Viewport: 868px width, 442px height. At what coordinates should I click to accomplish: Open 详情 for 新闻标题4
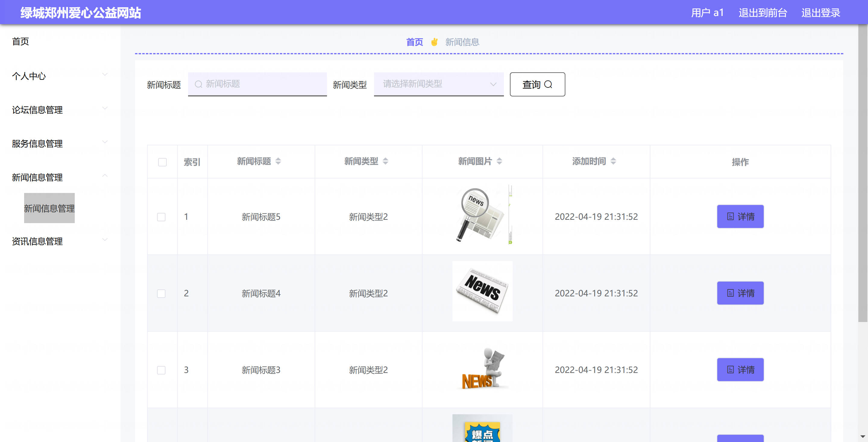[740, 293]
